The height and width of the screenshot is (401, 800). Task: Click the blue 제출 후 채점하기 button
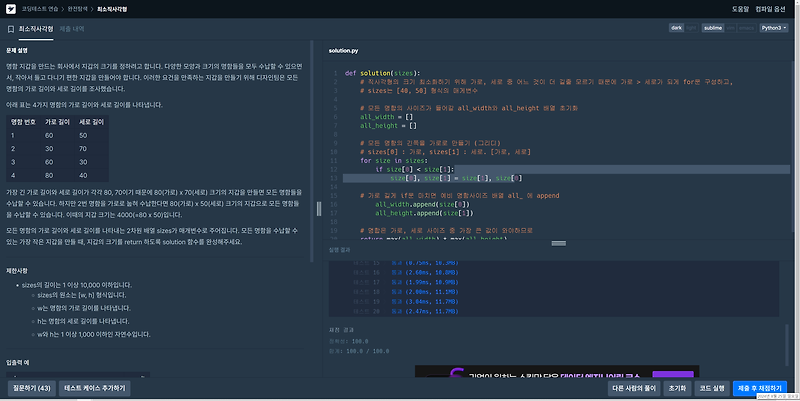coord(760,388)
